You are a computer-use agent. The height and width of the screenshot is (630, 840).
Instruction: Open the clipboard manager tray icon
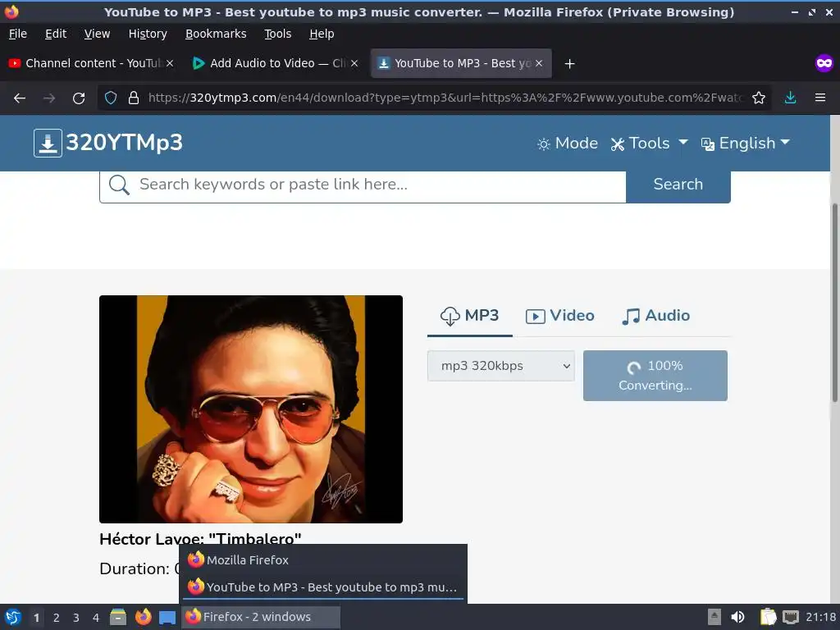click(768, 617)
